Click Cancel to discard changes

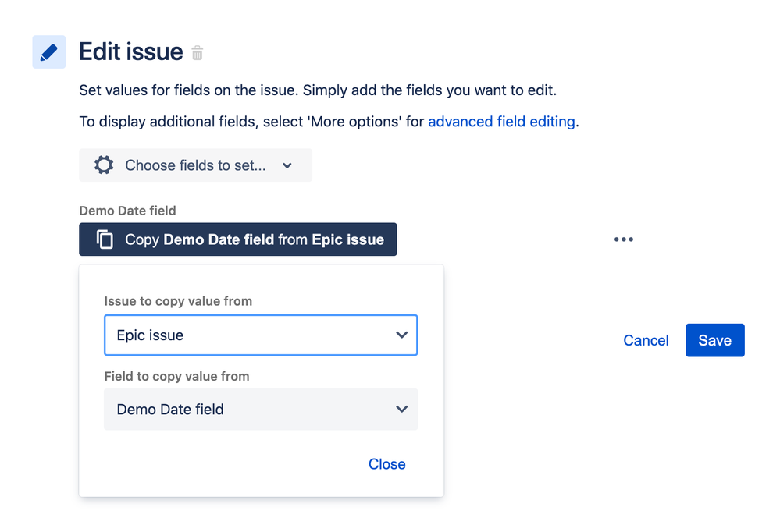click(x=646, y=340)
